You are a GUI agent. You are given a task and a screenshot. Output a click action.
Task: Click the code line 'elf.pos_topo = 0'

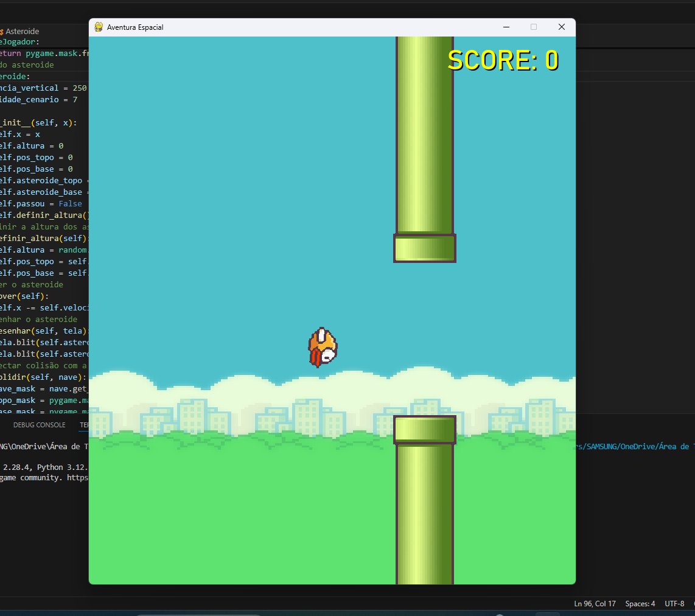(37, 157)
